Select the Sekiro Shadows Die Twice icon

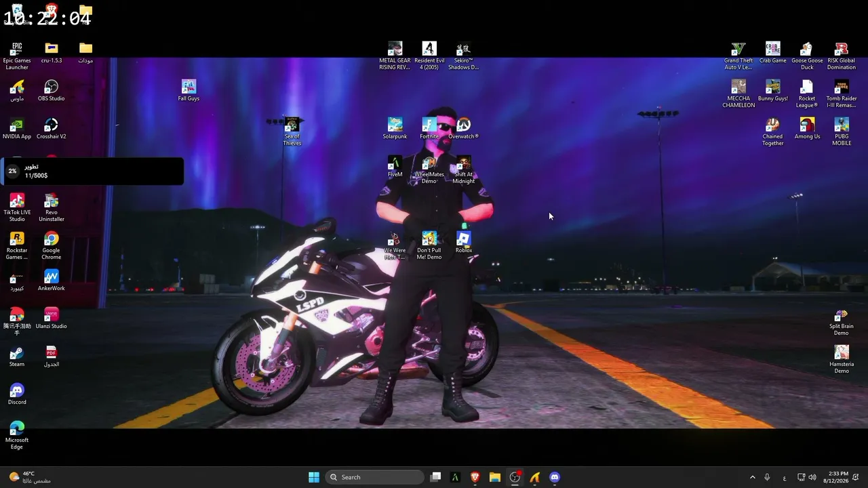(464, 56)
